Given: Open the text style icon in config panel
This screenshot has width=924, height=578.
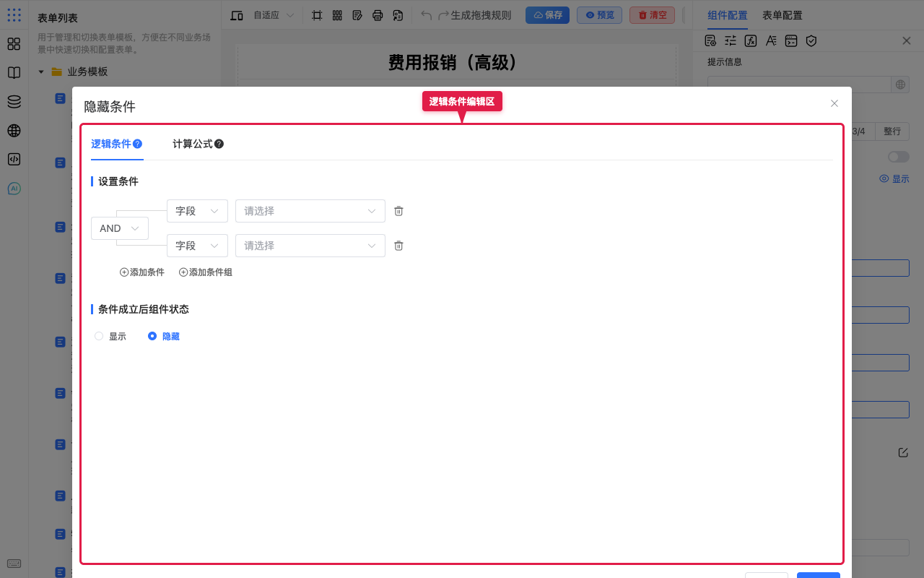Looking at the screenshot, I should coord(771,40).
